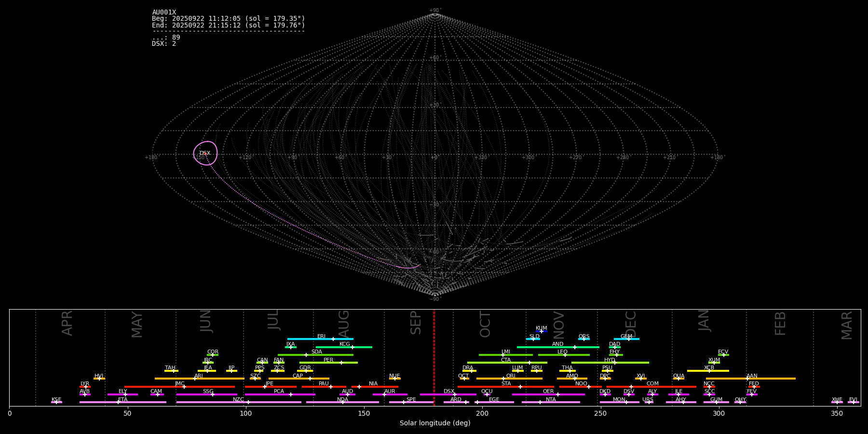The image size is (868, 434).
Task: Click the SPE shower label
Action: 411,400
